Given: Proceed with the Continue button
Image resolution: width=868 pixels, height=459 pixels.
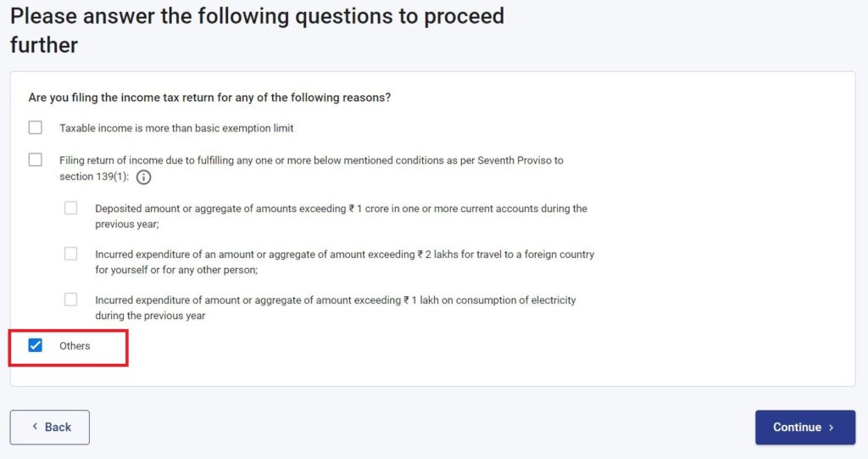Looking at the screenshot, I should (805, 428).
